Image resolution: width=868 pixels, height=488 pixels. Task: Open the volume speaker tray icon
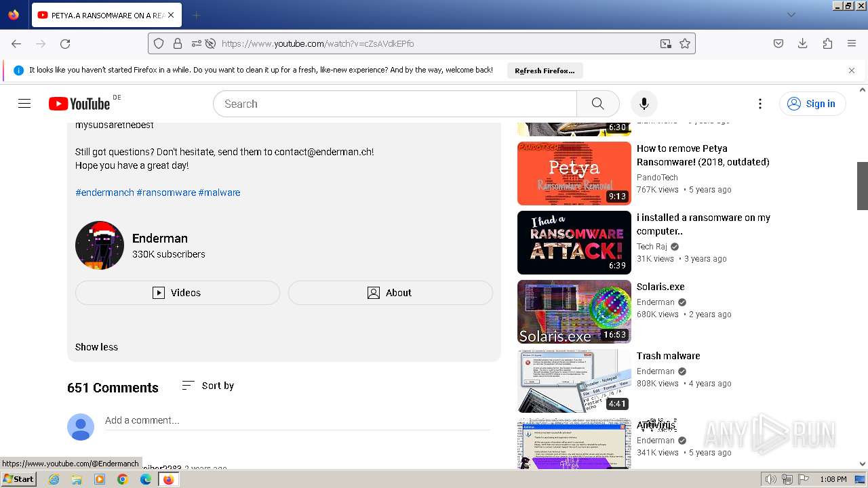coord(770,479)
